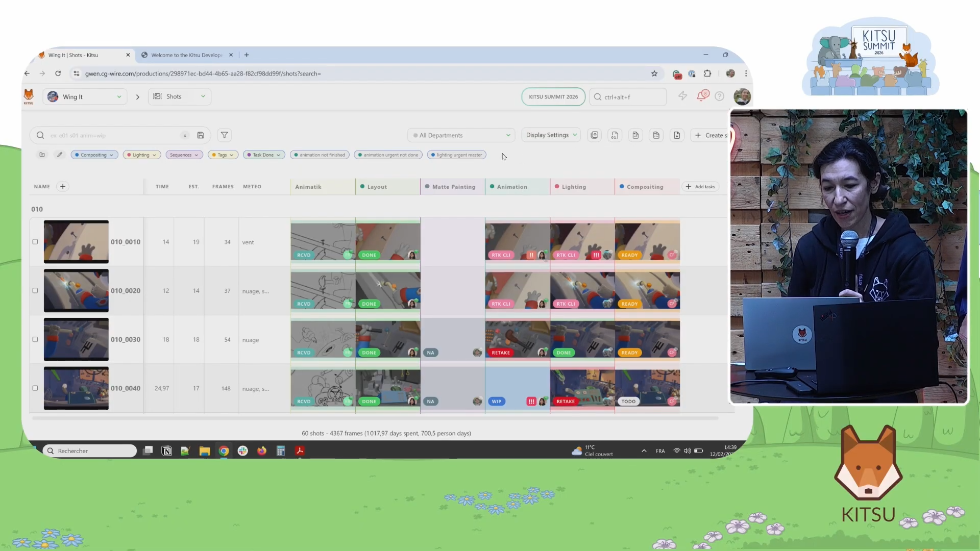980x551 pixels.
Task: Open the 010_0020 shot thumbnail
Action: (x=76, y=291)
